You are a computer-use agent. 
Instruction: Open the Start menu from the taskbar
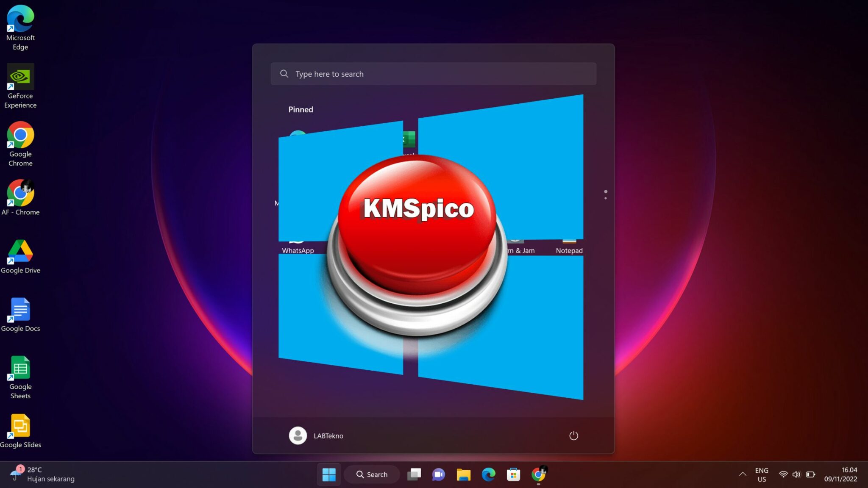pyautogui.click(x=329, y=474)
